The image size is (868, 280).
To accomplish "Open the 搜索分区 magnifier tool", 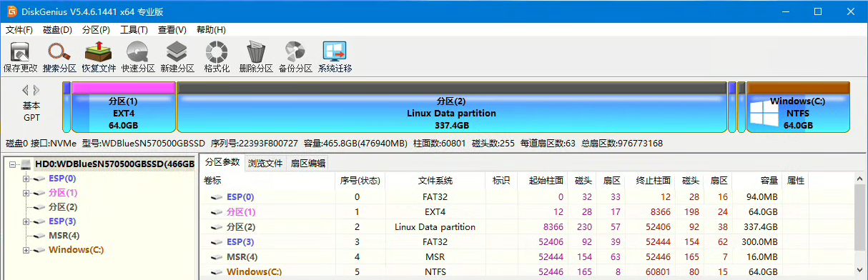I will [x=59, y=57].
